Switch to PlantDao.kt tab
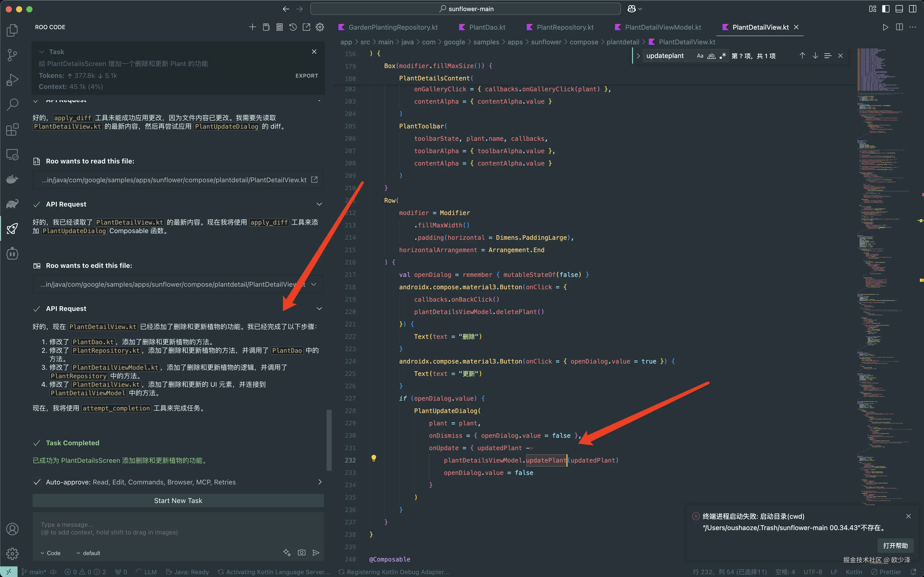This screenshot has width=924, height=577. 482,27
